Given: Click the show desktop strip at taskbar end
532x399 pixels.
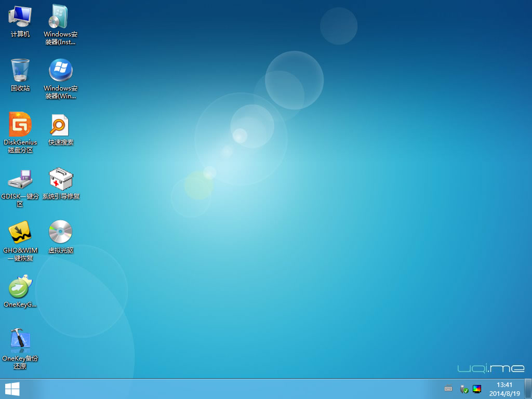Looking at the screenshot, I should 528,389.
